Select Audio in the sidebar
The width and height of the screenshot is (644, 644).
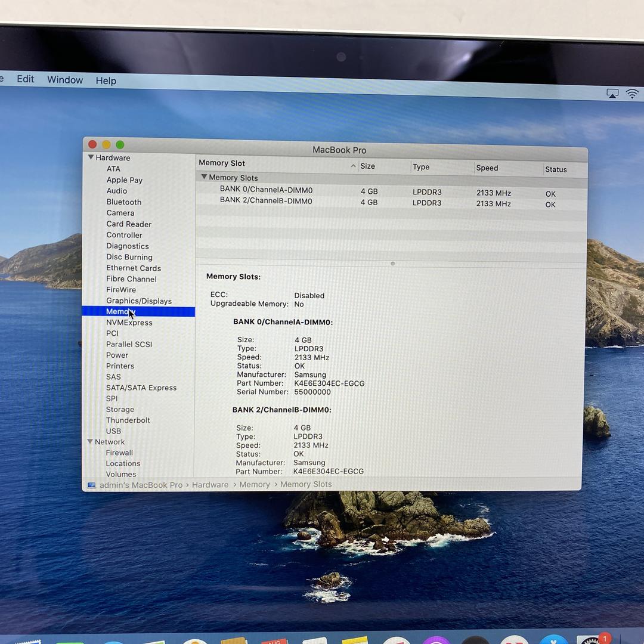pos(117,191)
